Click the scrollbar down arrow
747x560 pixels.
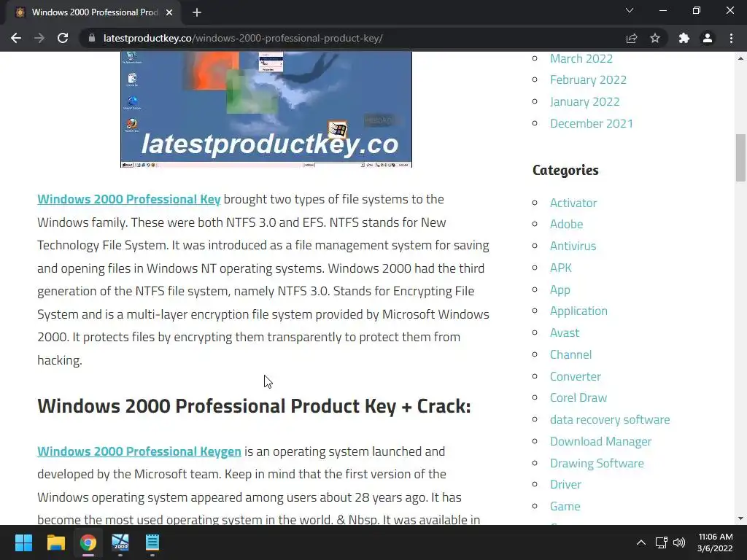tap(740, 518)
